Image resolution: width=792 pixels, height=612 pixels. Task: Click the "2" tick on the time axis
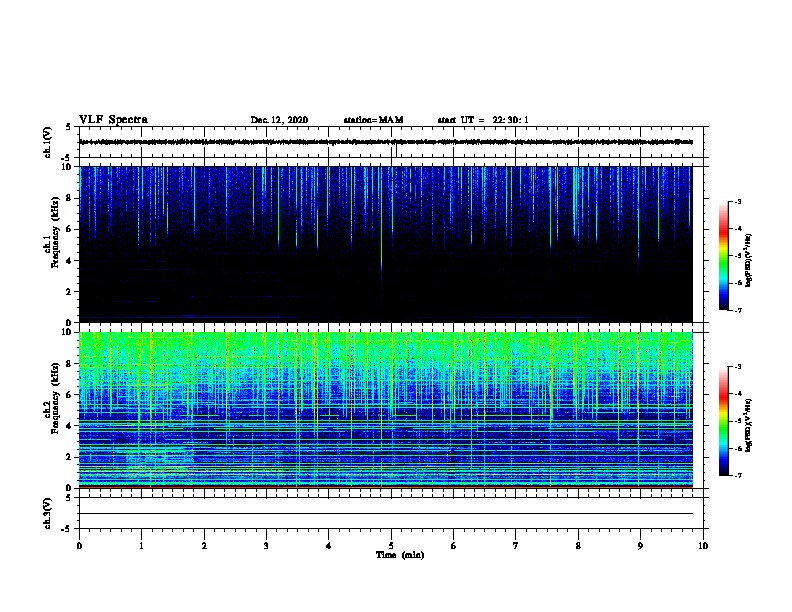coord(204,545)
